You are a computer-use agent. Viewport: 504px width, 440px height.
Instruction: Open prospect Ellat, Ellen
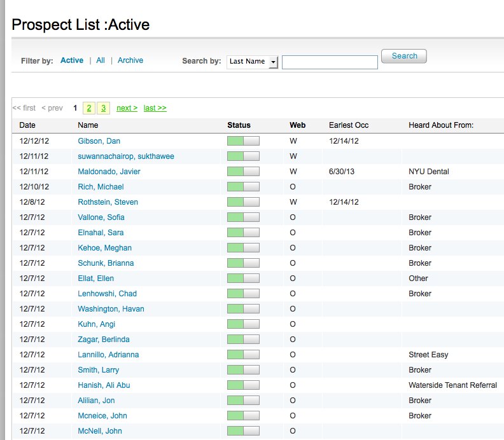pos(96,278)
